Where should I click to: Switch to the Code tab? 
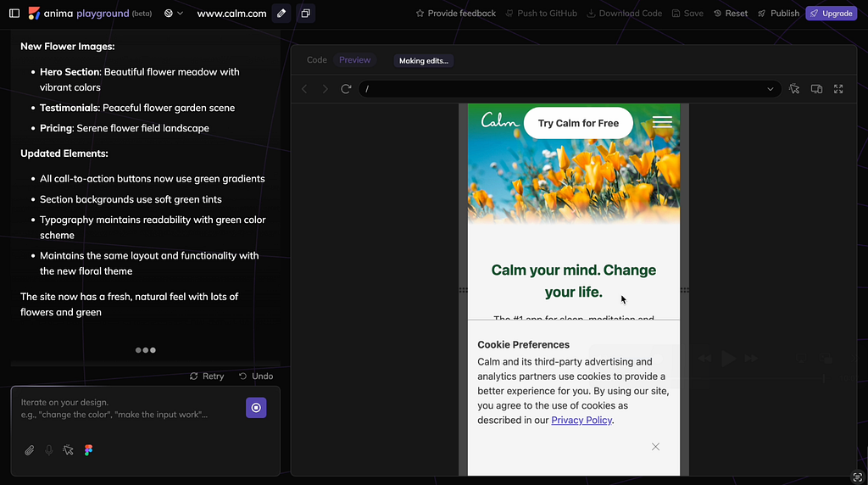317,60
